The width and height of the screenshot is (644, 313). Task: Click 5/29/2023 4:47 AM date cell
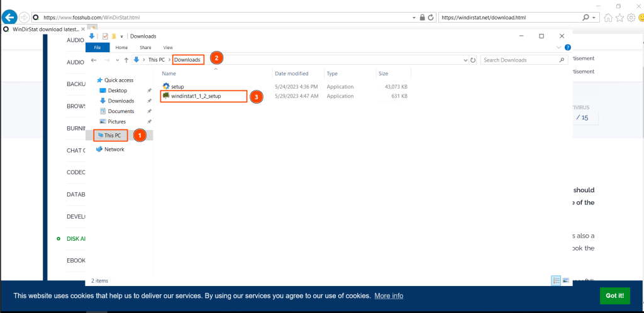click(296, 96)
